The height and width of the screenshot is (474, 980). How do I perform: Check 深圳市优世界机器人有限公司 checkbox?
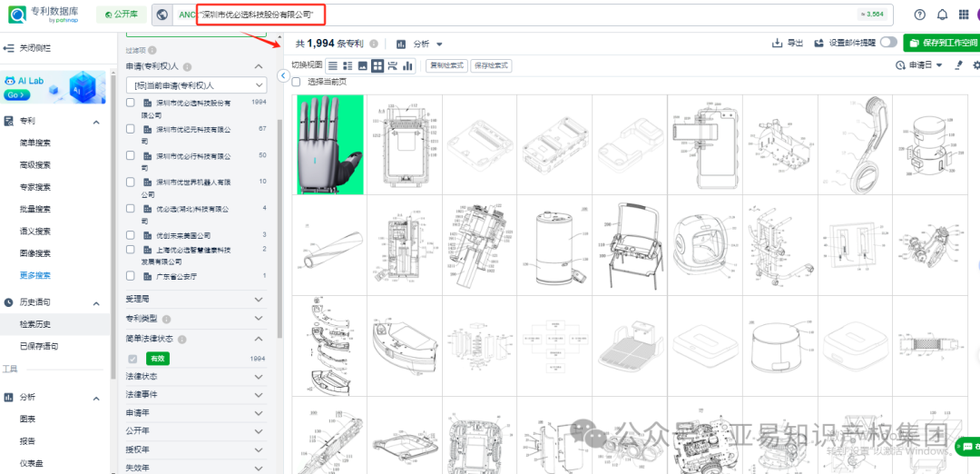pos(131,182)
